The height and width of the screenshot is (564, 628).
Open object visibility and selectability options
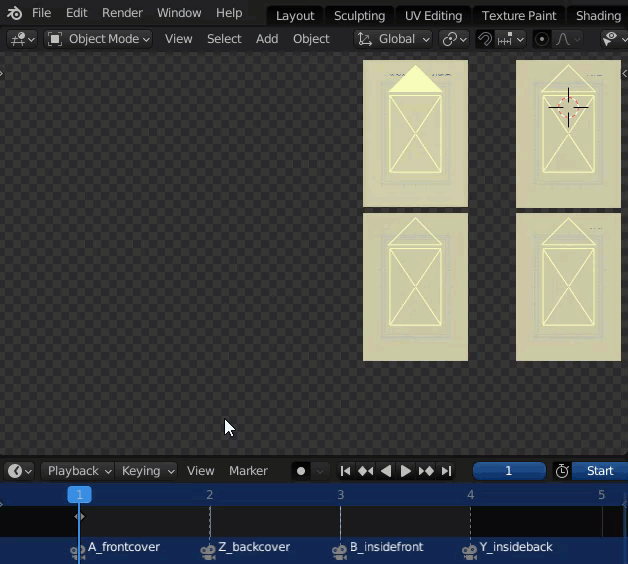click(614, 39)
